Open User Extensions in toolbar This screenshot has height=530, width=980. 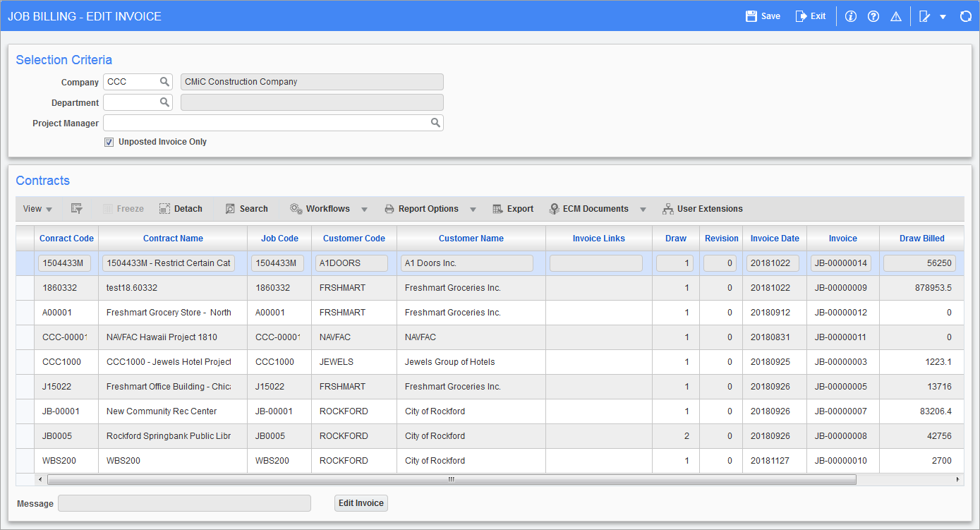(x=703, y=209)
